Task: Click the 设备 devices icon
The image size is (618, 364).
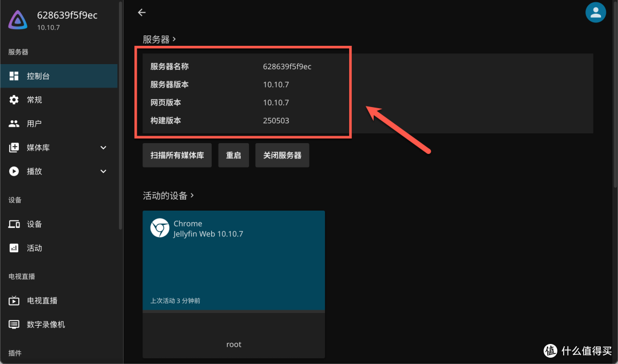Action: (14, 224)
